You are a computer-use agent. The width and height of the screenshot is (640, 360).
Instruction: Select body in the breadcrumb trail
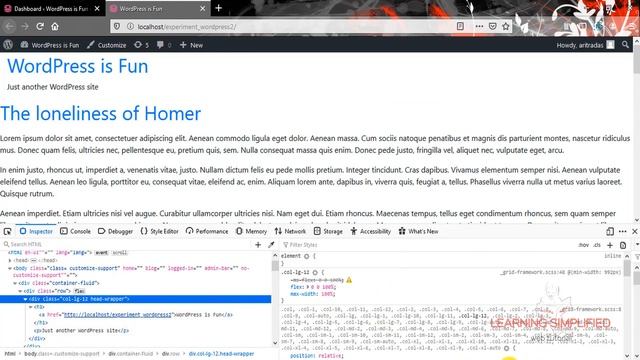[61, 353]
